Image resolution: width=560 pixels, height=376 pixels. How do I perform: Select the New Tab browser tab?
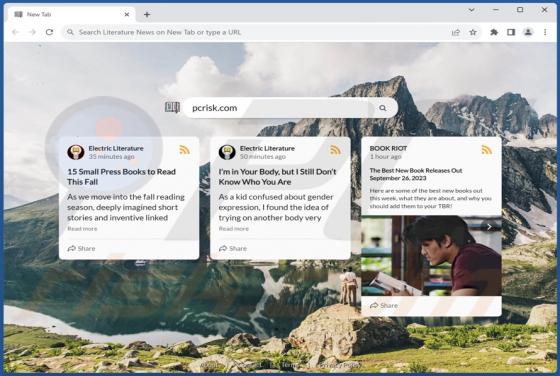tap(71, 15)
